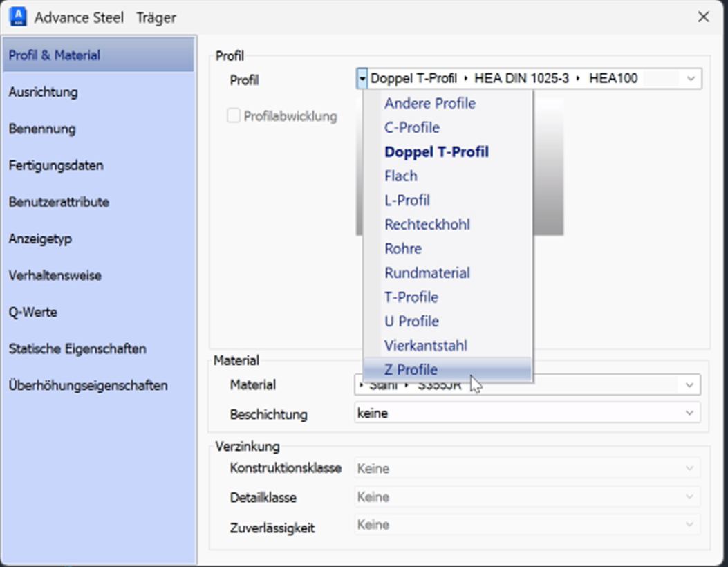This screenshot has height=567, width=728.
Task: Show the Statische Eigenschaften tab
Action: (x=98, y=348)
